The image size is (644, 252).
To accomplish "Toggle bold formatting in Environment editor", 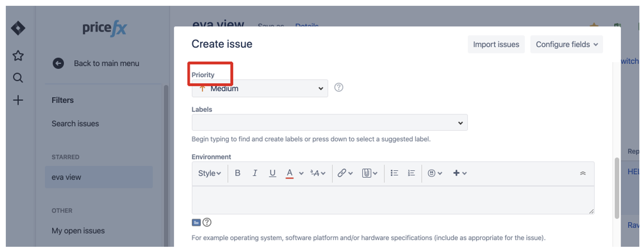I will (x=237, y=173).
